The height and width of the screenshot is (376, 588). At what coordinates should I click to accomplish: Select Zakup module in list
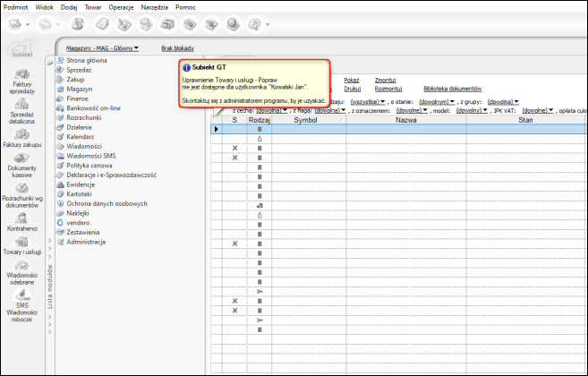[75, 80]
